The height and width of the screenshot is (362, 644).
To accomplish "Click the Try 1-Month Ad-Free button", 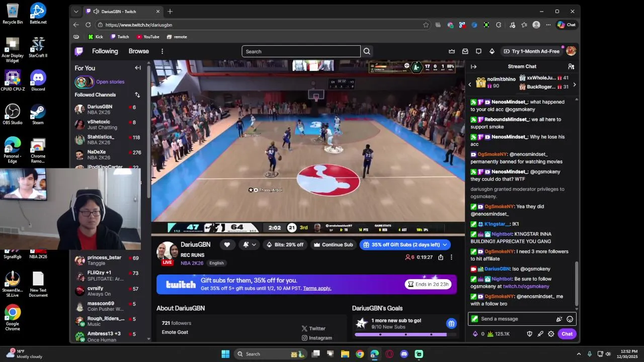I will (531, 51).
